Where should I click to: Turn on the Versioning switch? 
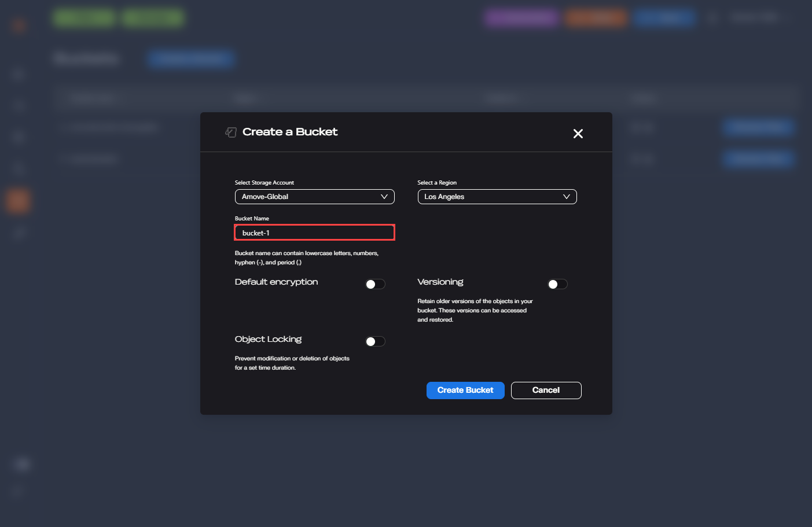[x=557, y=284]
